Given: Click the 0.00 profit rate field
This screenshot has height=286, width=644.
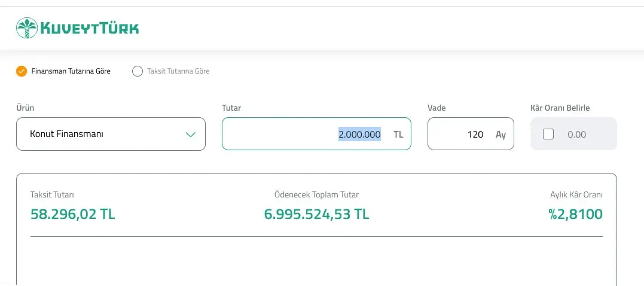Looking at the screenshot, I should [577, 134].
